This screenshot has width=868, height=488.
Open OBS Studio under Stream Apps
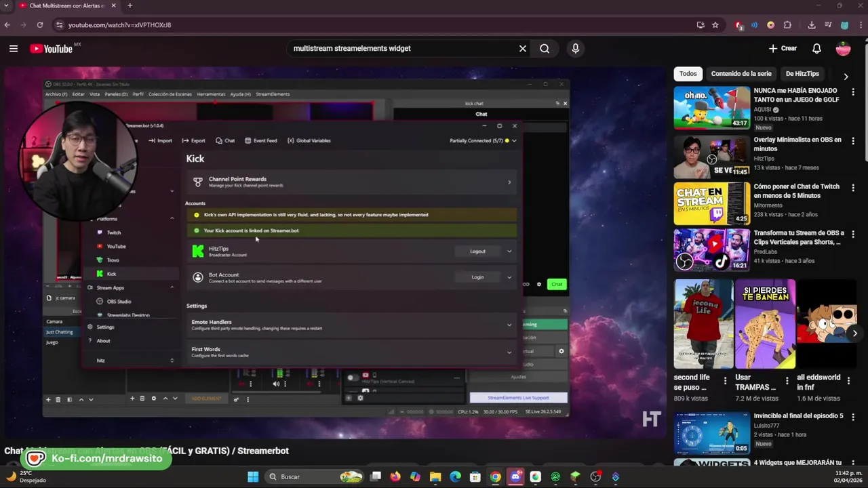(x=114, y=301)
